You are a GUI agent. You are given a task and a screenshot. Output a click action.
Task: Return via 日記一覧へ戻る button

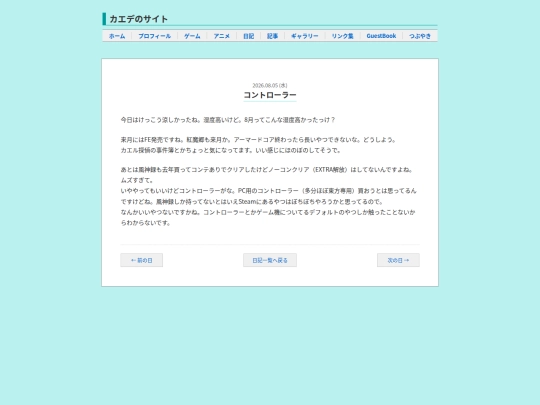tap(270, 260)
